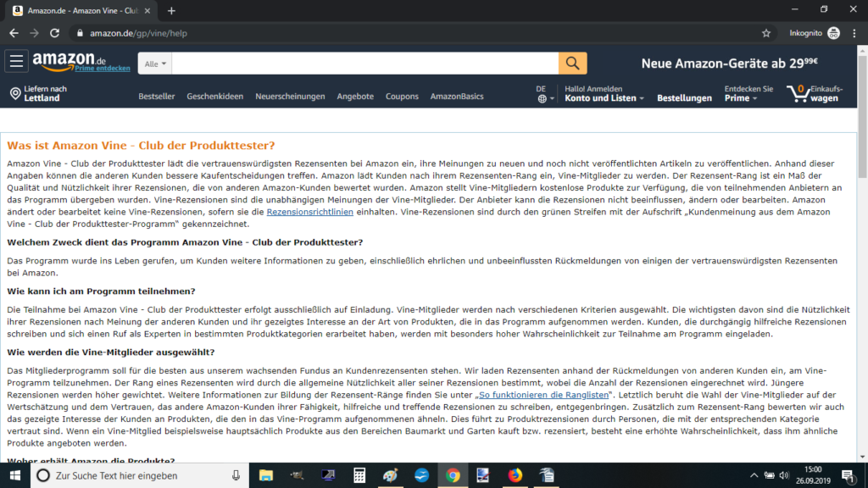Click the language globe icon
868x488 pixels.
542,99
